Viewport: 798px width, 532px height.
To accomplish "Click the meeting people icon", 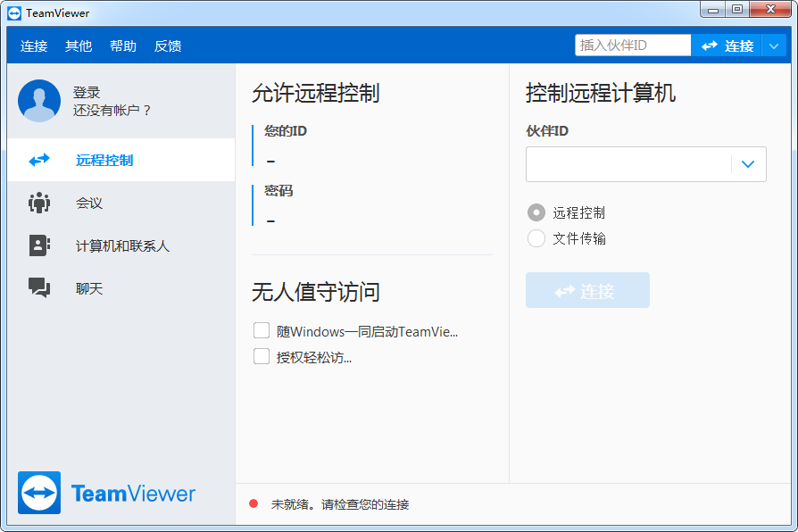I will pos(39,204).
